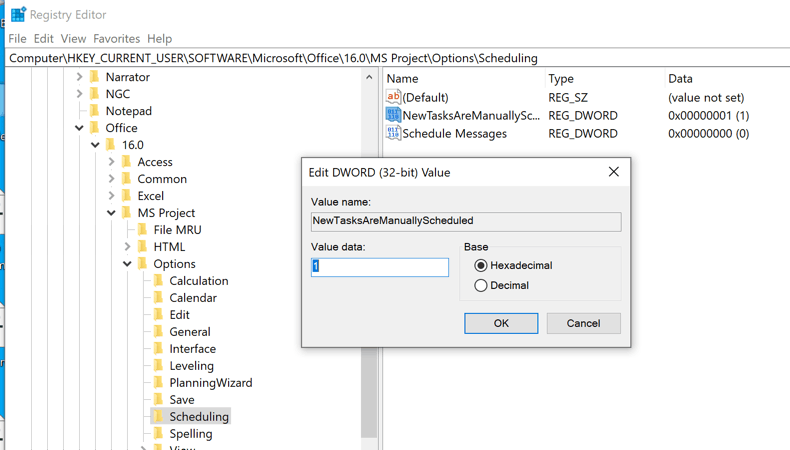Click the Narrator folder icon
The image size is (790, 450).
tap(95, 77)
